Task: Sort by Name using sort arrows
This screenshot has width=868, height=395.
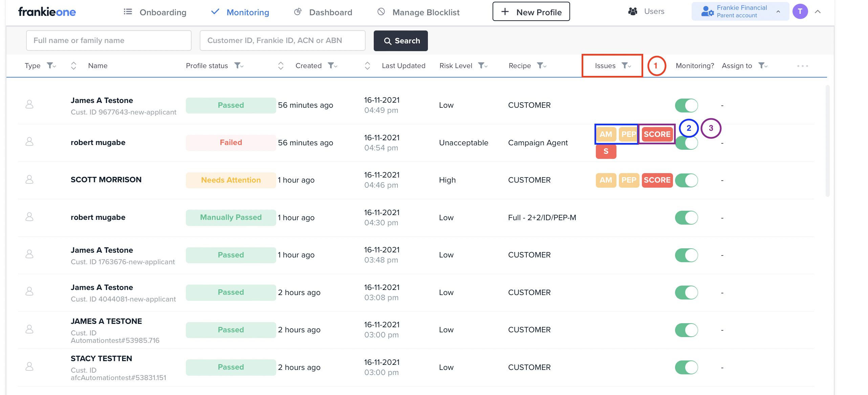Action: point(73,66)
